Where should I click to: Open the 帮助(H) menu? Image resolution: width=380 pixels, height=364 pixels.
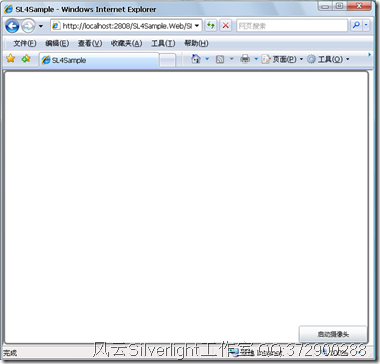coord(196,43)
